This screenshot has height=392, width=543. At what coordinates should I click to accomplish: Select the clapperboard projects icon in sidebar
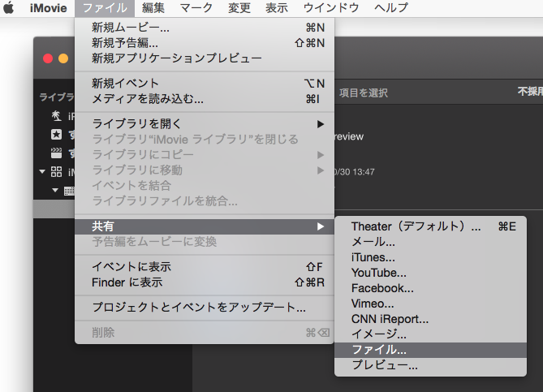(57, 153)
